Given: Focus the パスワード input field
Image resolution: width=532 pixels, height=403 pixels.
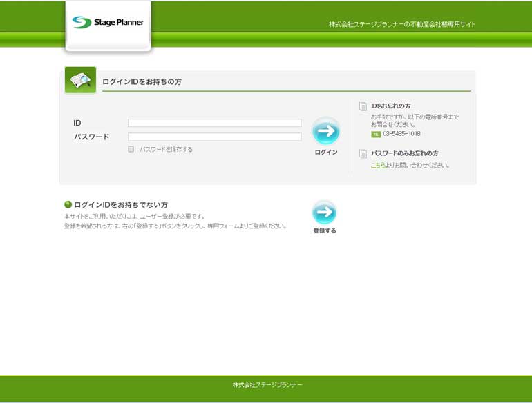Looking at the screenshot, I should pyautogui.click(x=214, y=137).
